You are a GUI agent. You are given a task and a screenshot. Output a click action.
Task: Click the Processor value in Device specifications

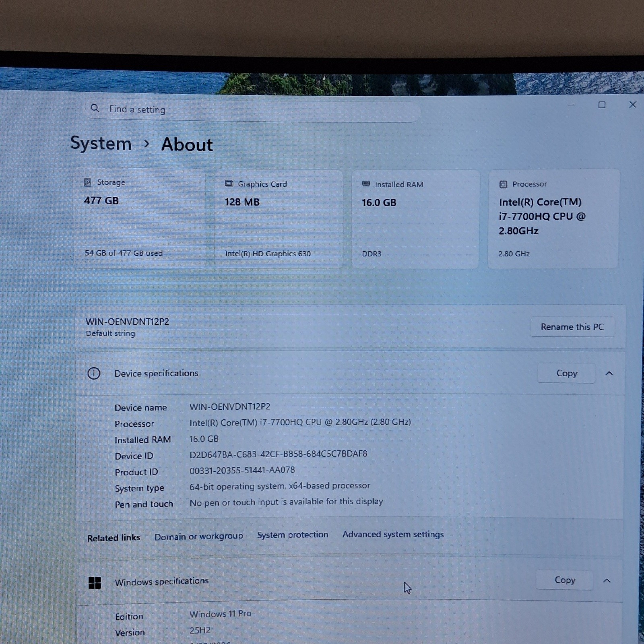coord(300,422)
